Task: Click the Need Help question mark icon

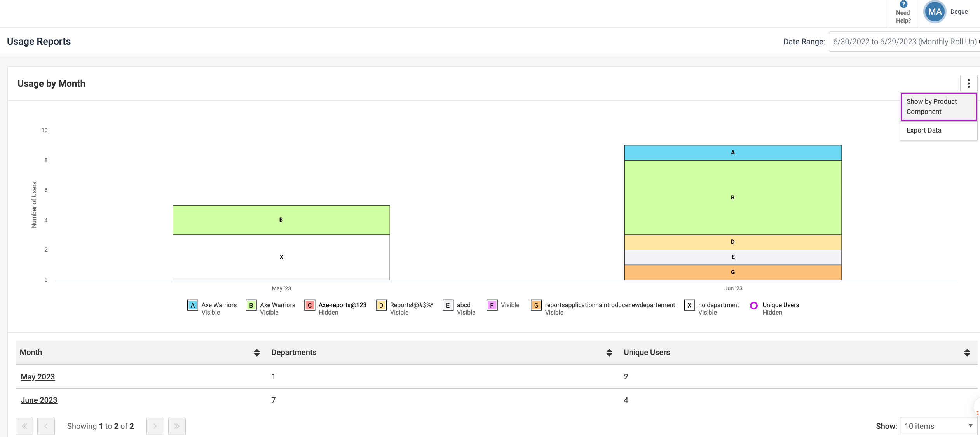Action: pyautogui.click(x=903, y=4)
